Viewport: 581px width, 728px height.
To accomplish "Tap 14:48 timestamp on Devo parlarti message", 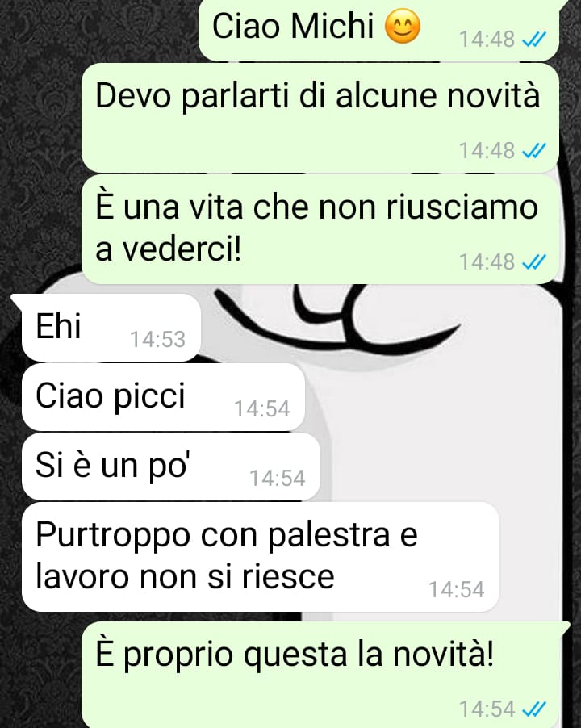I will tap(487, 150).
